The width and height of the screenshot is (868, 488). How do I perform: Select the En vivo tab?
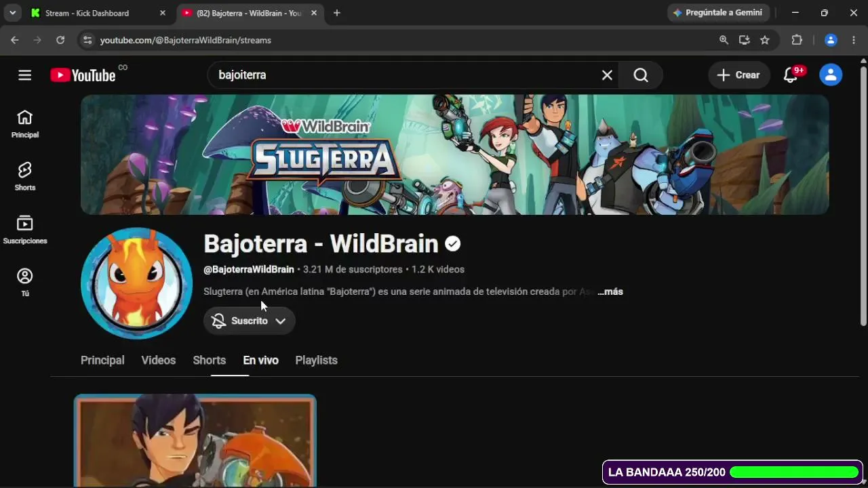(261, 360)
